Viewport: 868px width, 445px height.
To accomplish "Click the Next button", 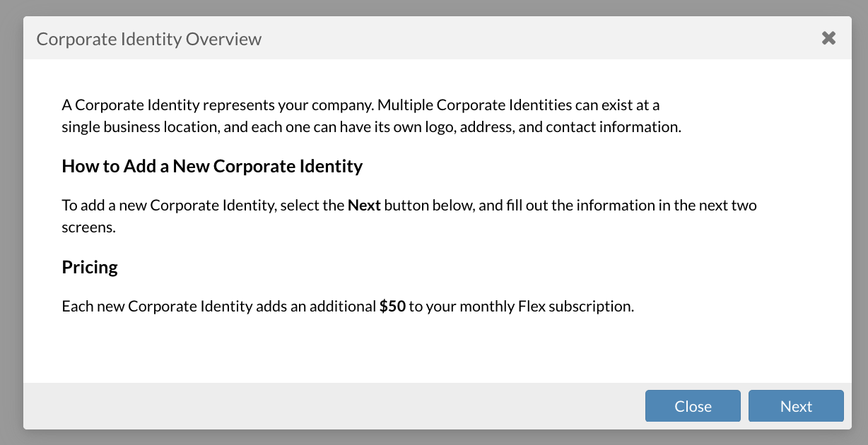I will (x=796, y=406).
